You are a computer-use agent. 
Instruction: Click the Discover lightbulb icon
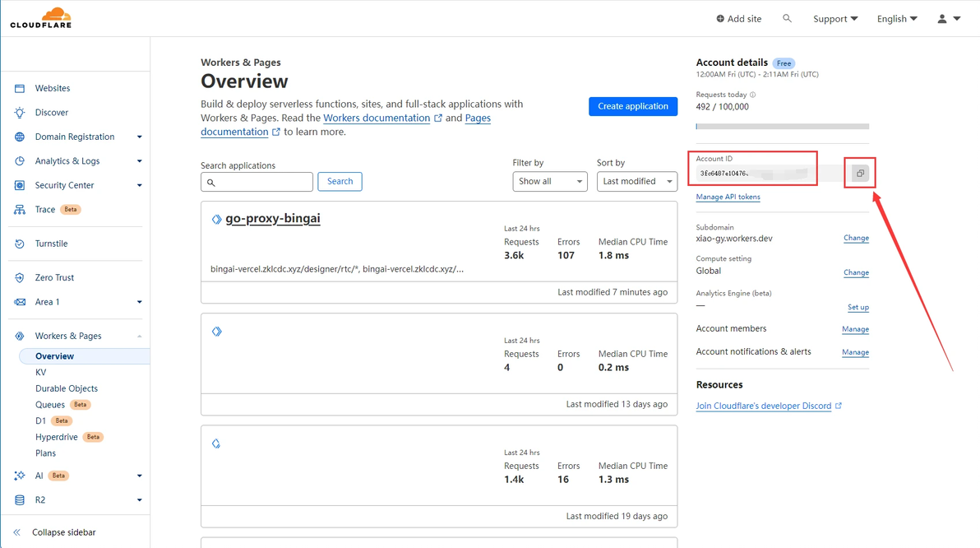pos(20,113)
